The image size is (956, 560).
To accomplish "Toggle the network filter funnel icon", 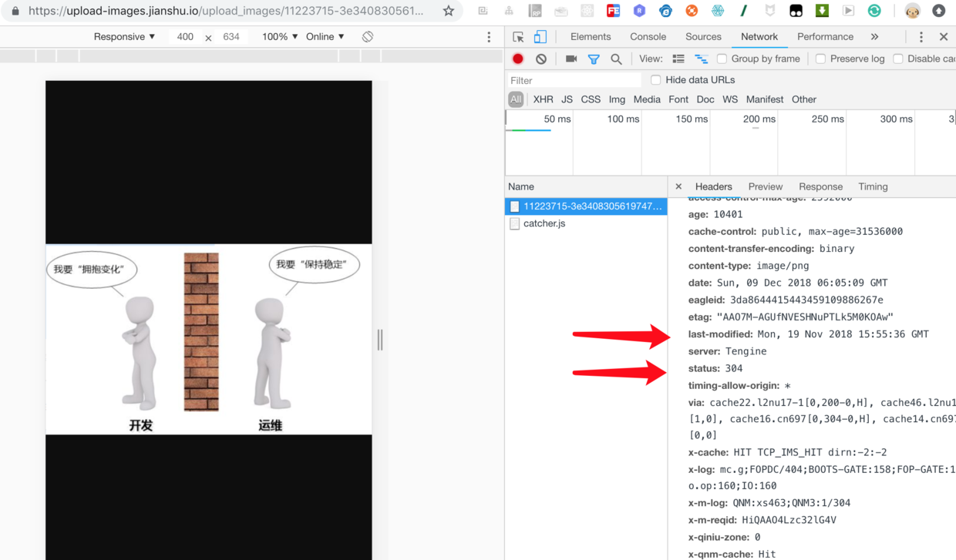I will [594, 59].
